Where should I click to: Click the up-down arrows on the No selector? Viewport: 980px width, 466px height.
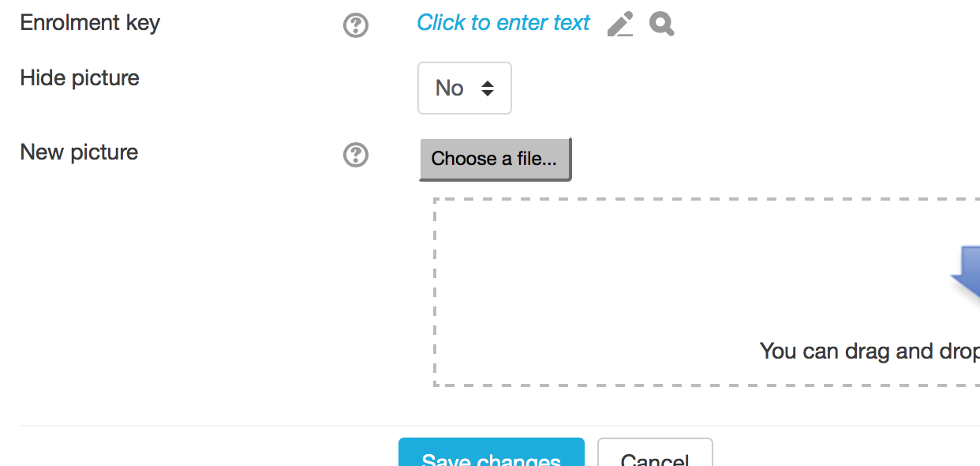pos(488,88)
